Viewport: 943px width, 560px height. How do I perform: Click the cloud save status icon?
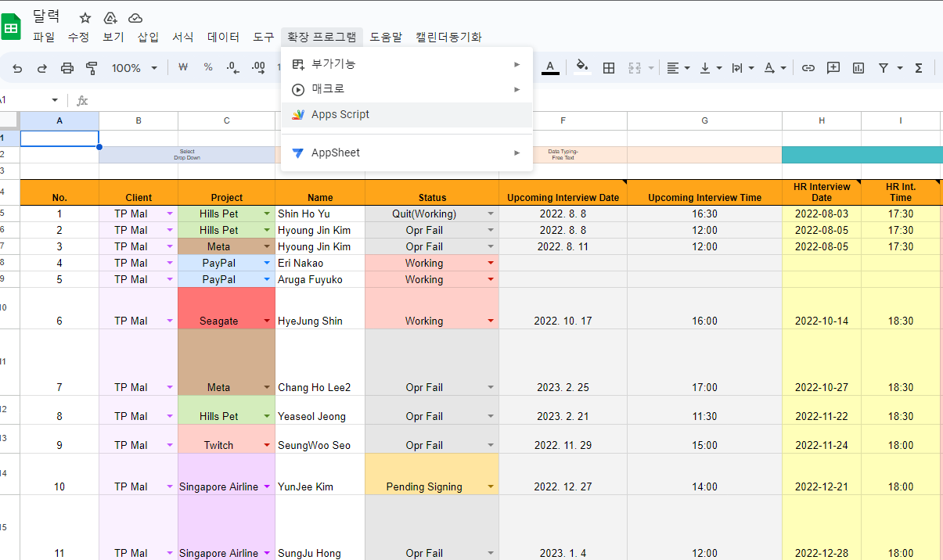click(135, 17)
